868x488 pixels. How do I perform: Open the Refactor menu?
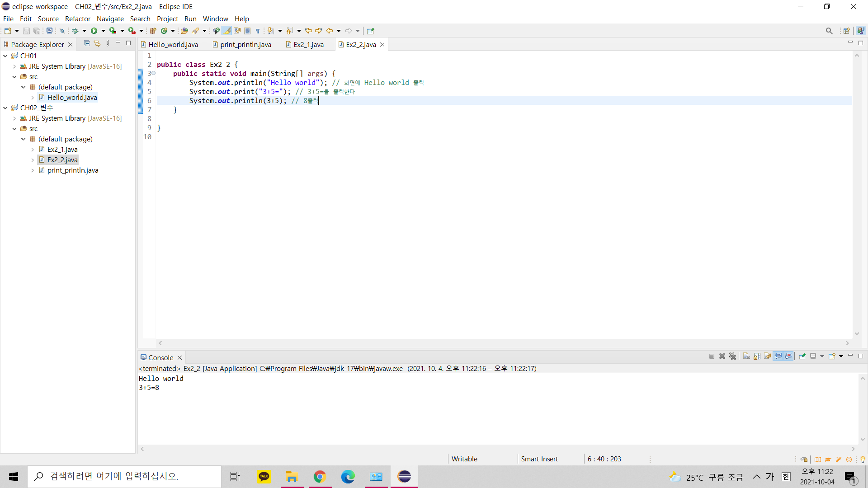tap(77, 19)
